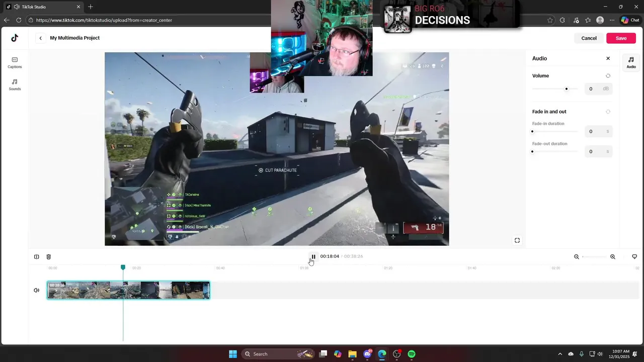Open the Windows Start menu
Viewport: 644px width, 362px height.
(x=233, y=354)
